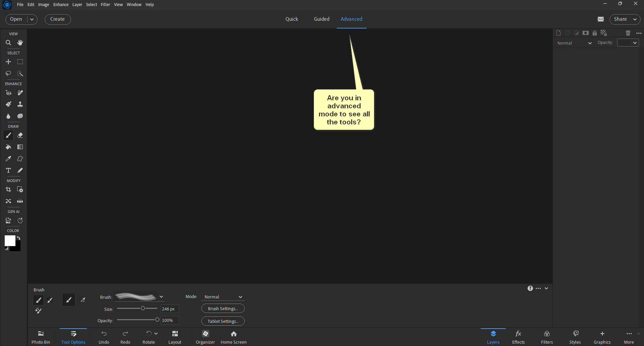This screenshot has height=346, width=644.
Task: Select the Paint Bucket tool
Action: 8,147
